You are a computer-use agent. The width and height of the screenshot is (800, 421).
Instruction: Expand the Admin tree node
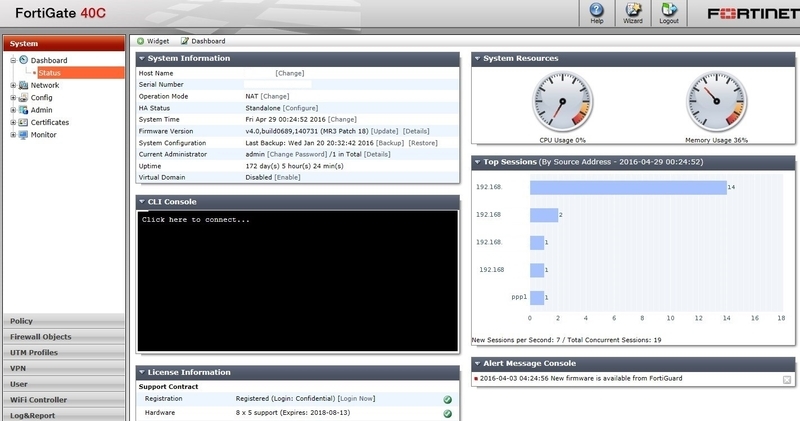[x=13, y=110]
